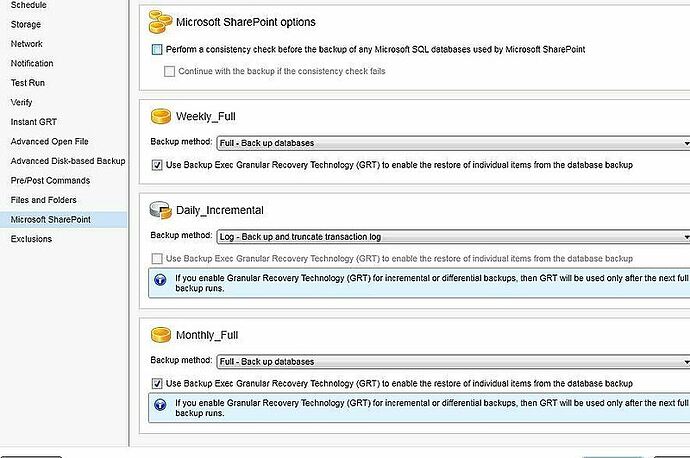690x458 pixels.
Task: Select the Microsoft SharePoint sidebar item
Action: point(50,219)
